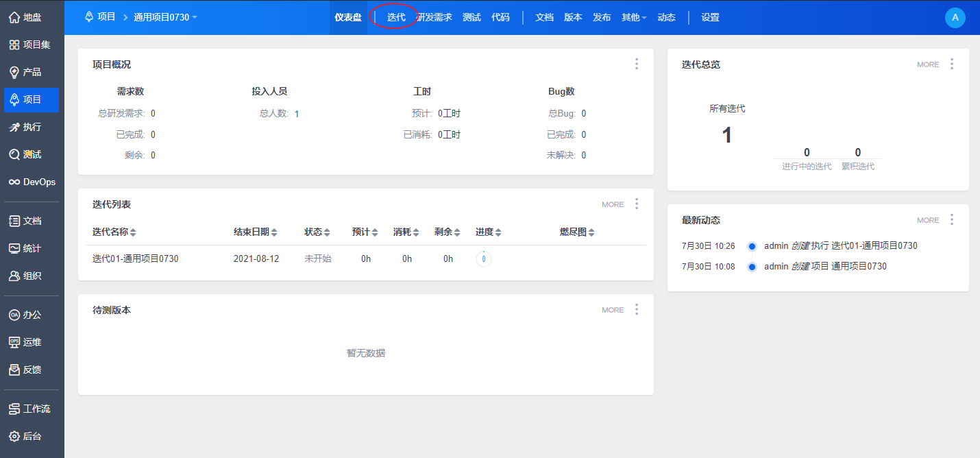980x458 pixels.
Task: Sort iteration list by 状态
Action: tap(317, 232)
